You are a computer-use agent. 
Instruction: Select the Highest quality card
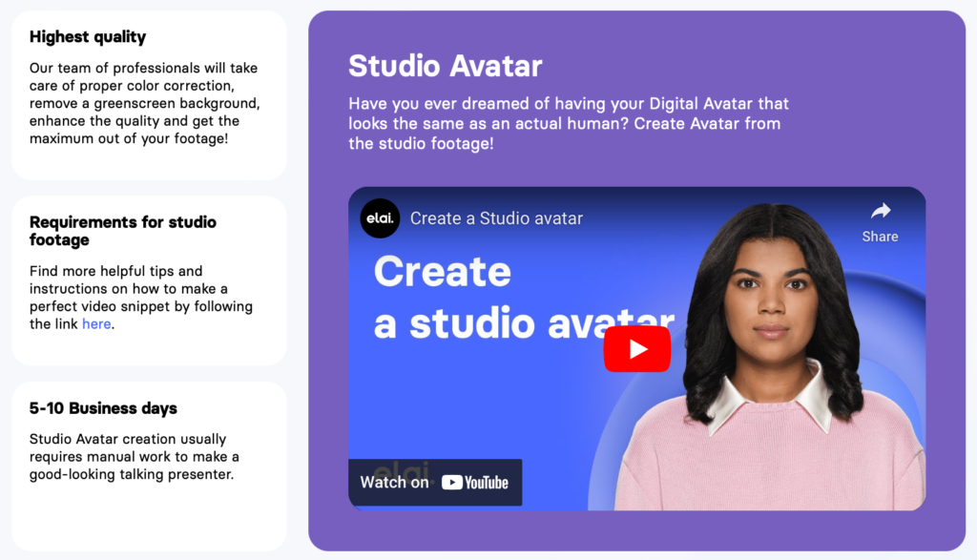coord(149,95)
